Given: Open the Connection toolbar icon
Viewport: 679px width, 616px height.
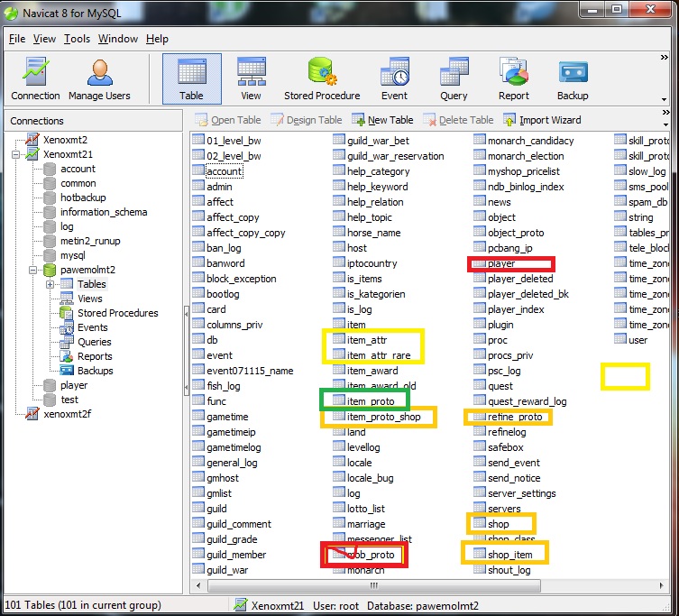Looking at the screenshot, I should tap(35, 78).
